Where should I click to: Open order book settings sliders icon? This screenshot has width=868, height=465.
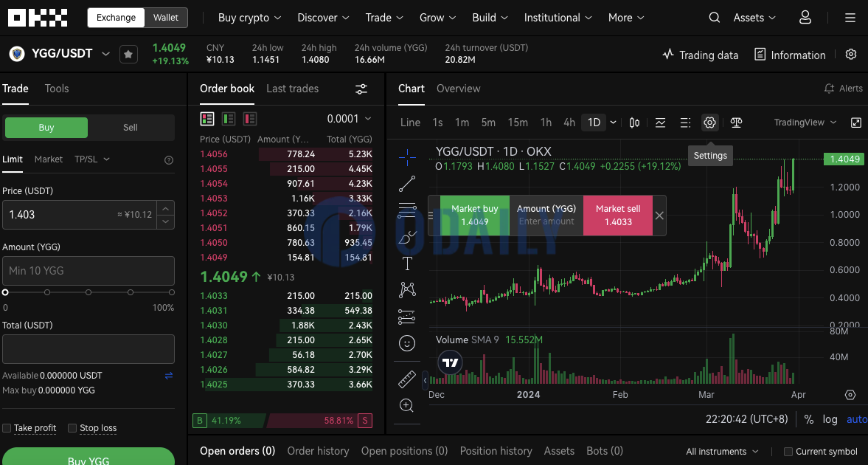361,89
